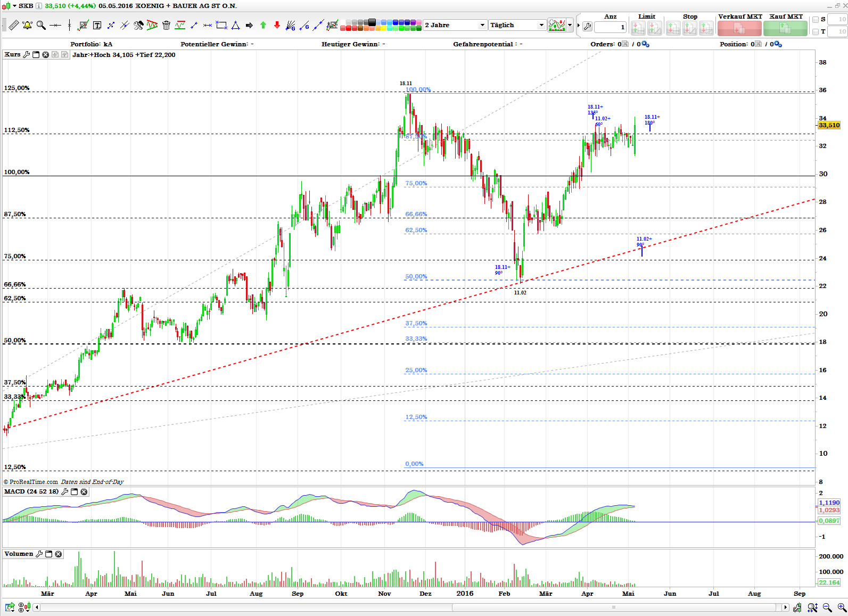Click the Volumen panel title
The image size is (848, 616).
[19, 554]
